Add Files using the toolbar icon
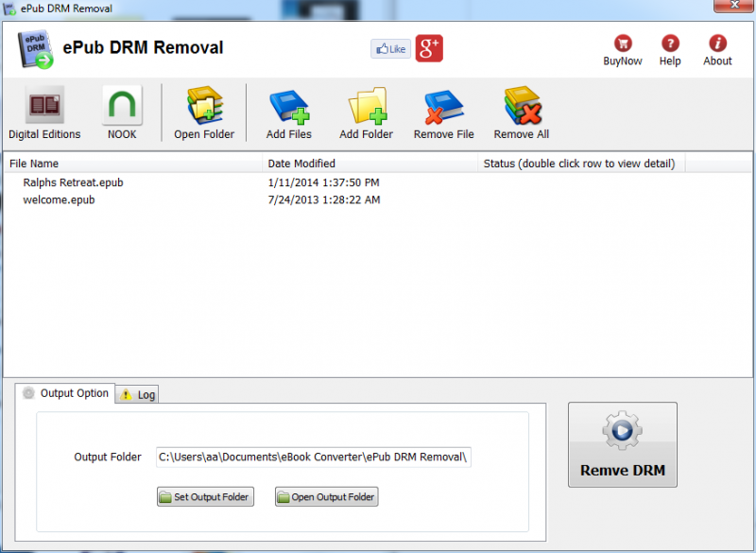The image size is (756, 553). coord(288,107)
